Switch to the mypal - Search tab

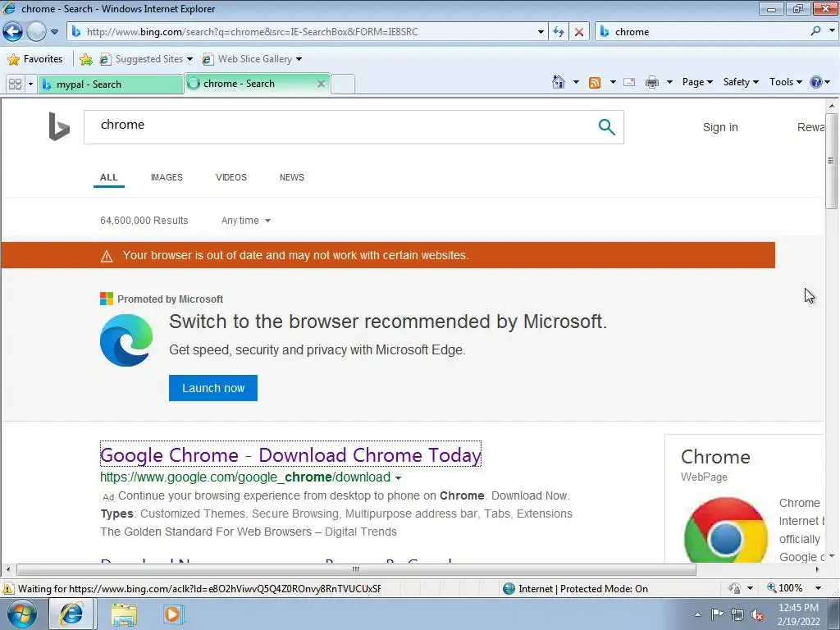(x=111, y=84)
